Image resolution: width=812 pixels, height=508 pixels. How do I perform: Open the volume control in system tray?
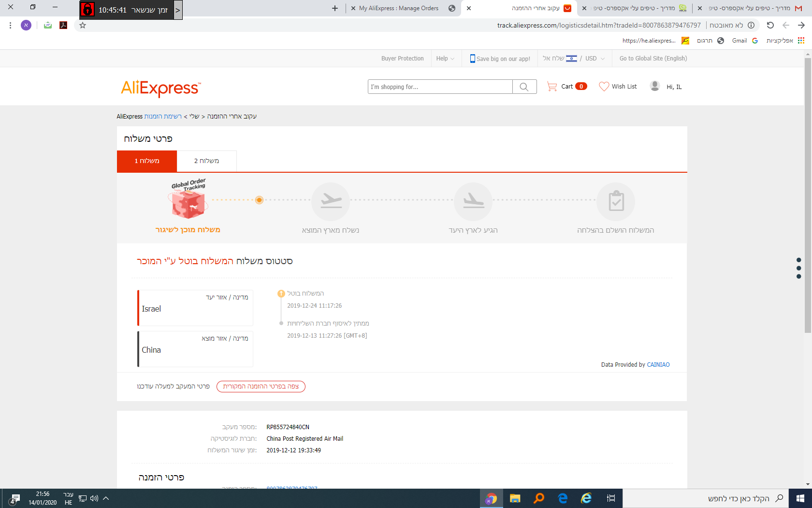click(x=94, y=498)
